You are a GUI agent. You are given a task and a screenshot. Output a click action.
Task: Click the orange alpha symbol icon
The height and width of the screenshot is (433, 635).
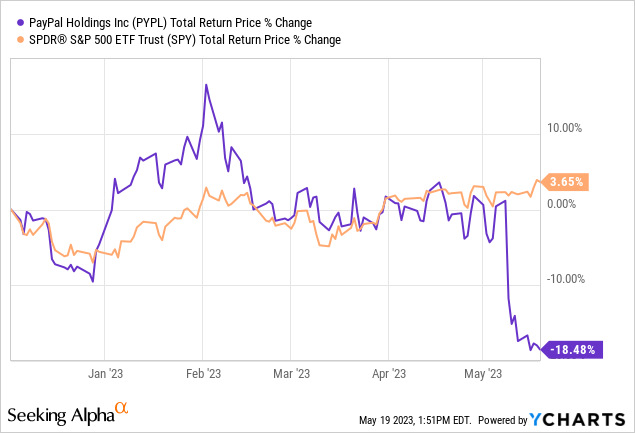(122, 408)
